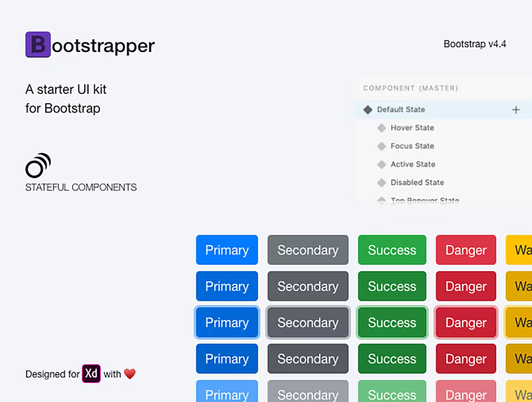Viewport: 532px width, 402px height.
Task: Click the Component (Master) panel header
Action: [411, 88]
